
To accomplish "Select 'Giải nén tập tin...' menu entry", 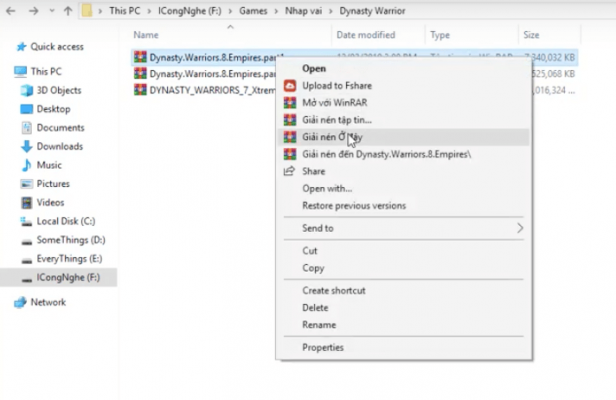I will coord(337,120).
